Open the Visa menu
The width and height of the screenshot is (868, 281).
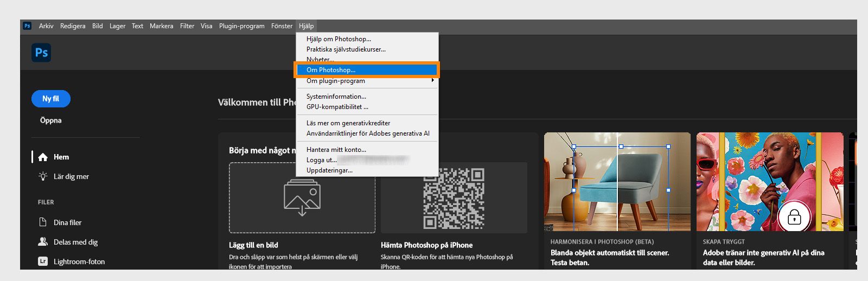(207, 26)
